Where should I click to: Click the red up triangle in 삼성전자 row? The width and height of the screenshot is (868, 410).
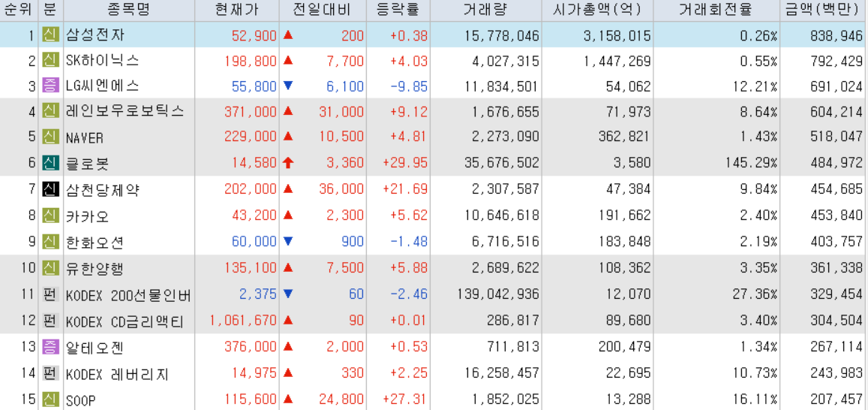point(288,35)
